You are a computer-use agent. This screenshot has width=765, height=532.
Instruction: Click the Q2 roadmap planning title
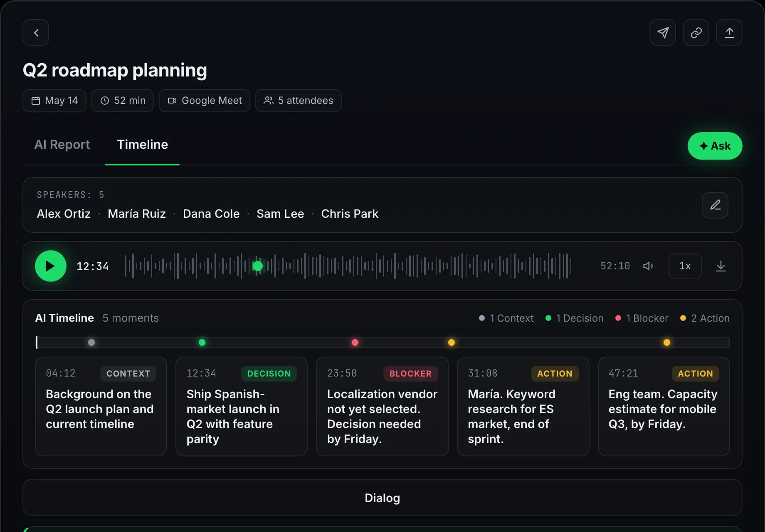115,70
